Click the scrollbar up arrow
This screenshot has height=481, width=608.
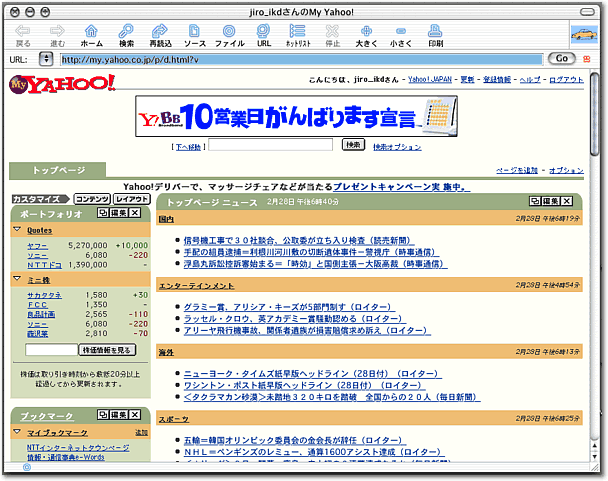[594, 445]
